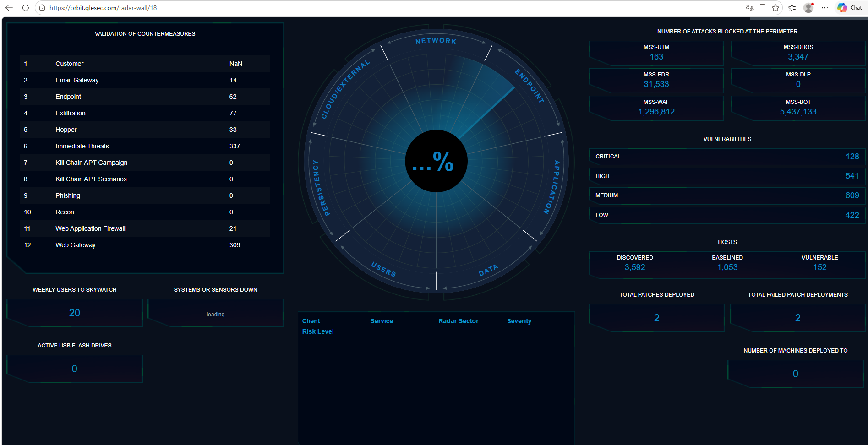Select the DATA radar sector label
Image resolution: width=868 pixels, height=445 pixels.
tap(488, 270)
